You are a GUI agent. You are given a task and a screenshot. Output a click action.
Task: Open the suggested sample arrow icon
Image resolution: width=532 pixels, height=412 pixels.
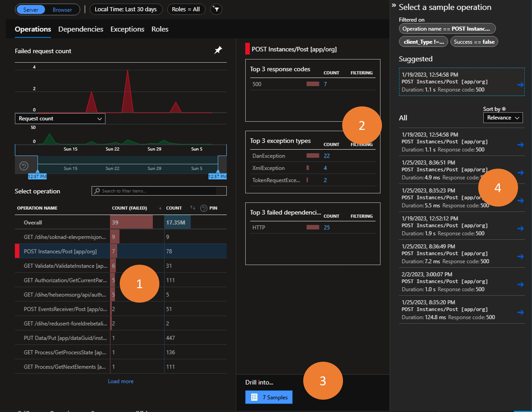pyautogui.click(x=520, y=85)
